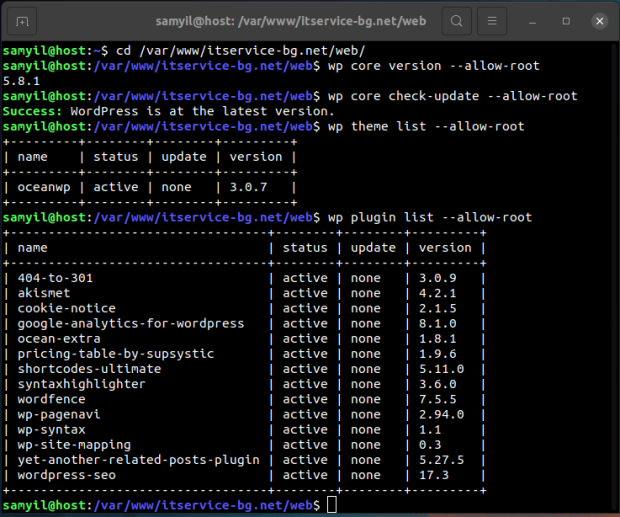Screen dimensions: 620x517
Task: Click version '3.0.9' of 404-to-301
Action: pos(438,278)
